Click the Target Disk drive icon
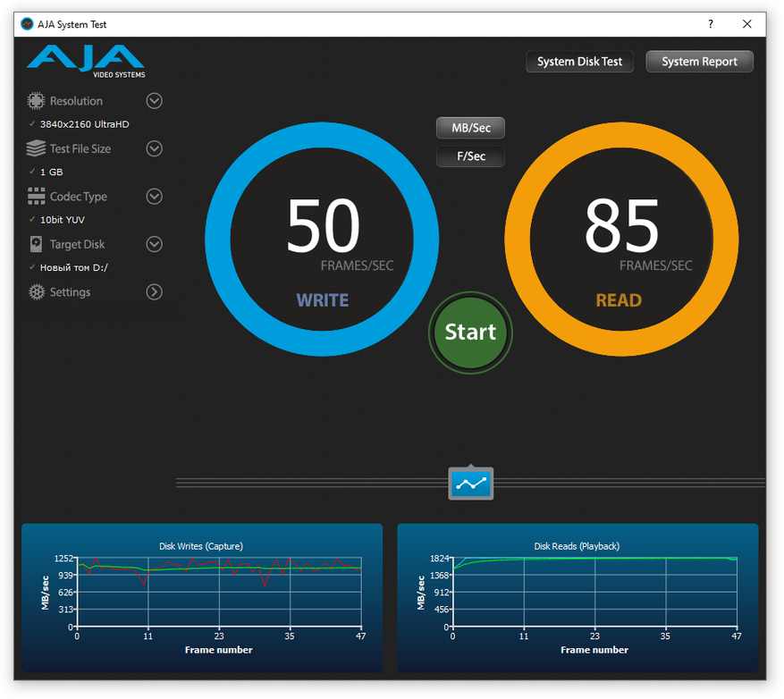This screenshot has height=699, width=784. pyautogui.click(x=36, y=244)
